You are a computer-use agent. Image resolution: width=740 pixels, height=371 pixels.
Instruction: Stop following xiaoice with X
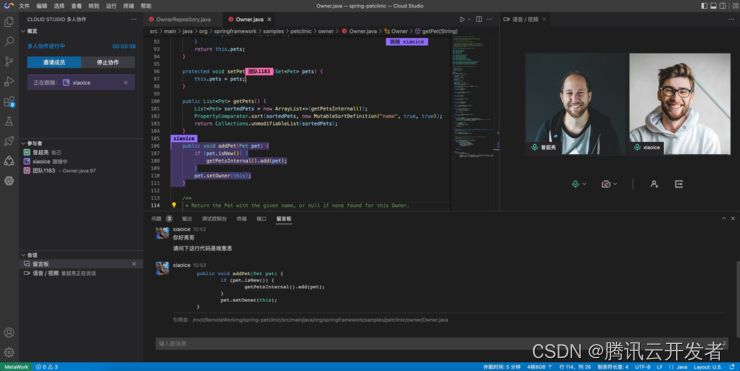pyautogui.click(x=126, y=83)
